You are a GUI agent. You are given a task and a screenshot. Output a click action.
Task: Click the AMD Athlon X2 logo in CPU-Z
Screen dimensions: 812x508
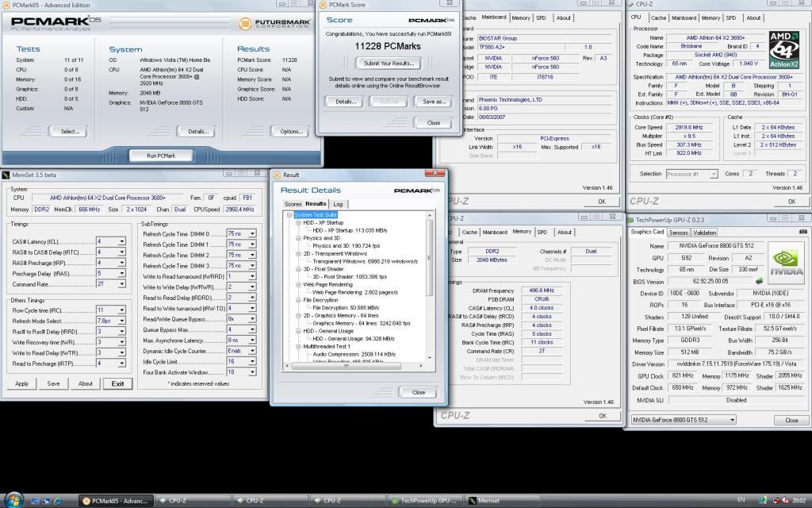784,50
